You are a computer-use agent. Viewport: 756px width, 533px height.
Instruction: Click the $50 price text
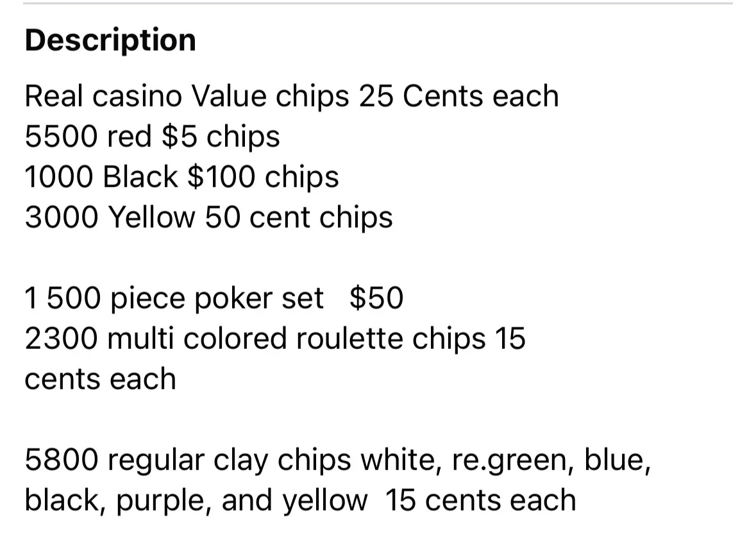tap(376, 298)
